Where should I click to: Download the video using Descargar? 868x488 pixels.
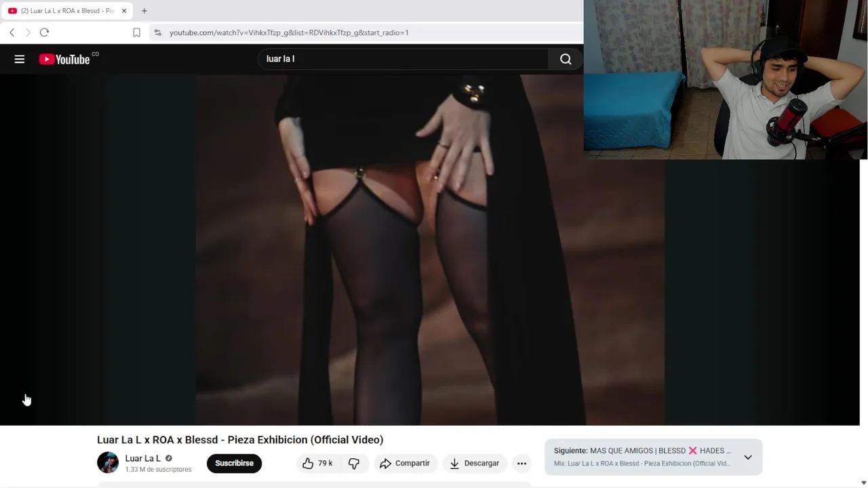click(475, 463)
